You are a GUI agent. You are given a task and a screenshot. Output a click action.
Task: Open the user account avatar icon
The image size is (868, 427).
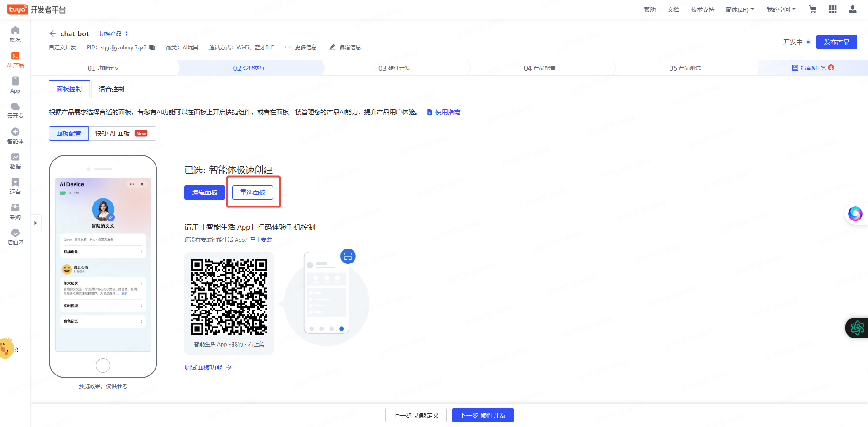(853, 9)
